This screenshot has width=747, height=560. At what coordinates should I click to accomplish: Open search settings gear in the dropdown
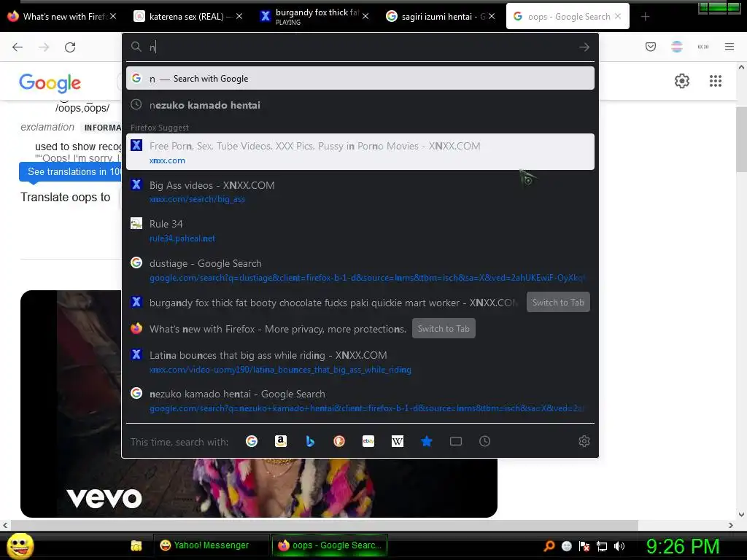[584, 441]
